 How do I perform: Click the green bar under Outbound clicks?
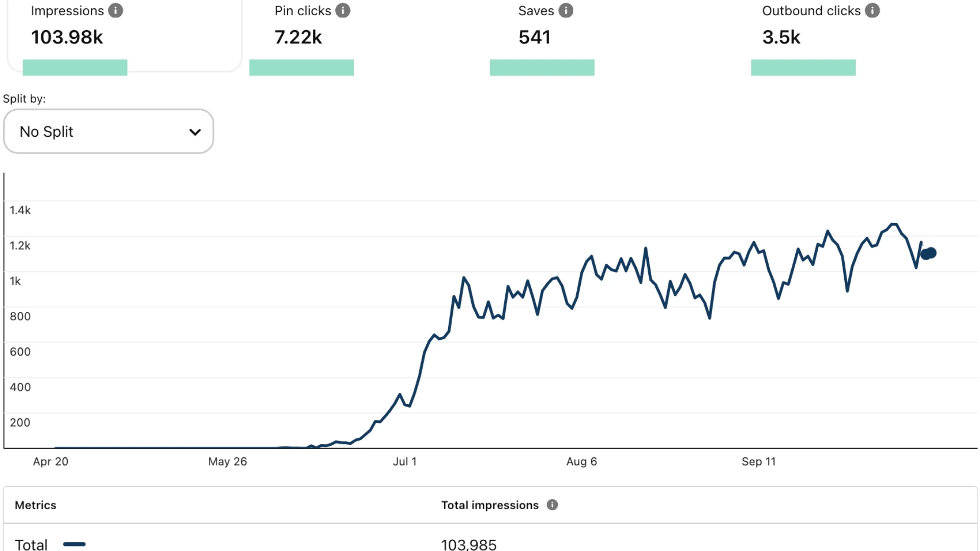tap(803, 67)
